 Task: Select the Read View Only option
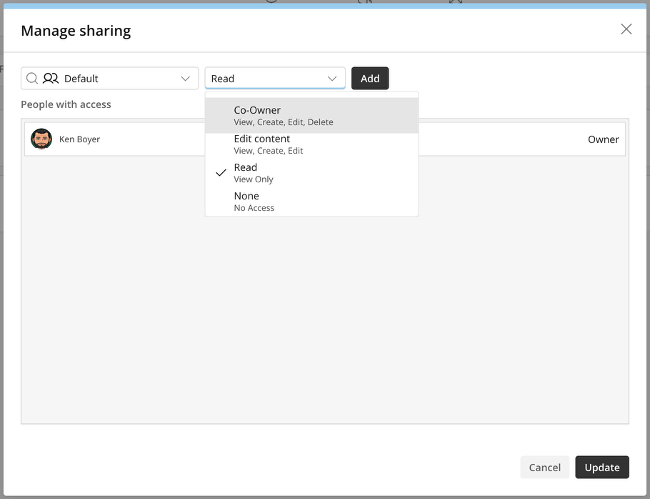pos(312,173)
